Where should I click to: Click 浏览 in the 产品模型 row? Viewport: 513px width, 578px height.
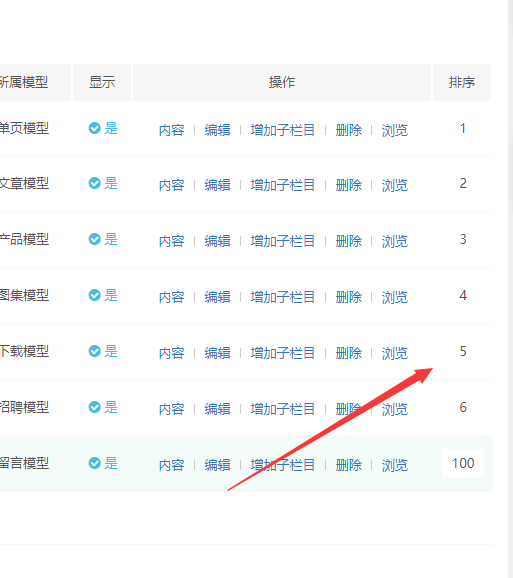click(x=395, y=241)
